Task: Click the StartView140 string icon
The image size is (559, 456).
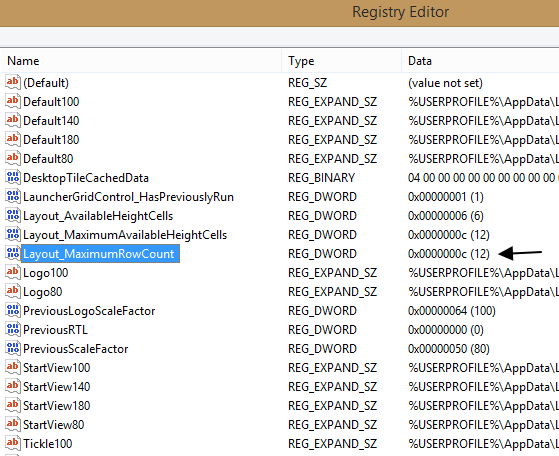Action: coord(13,386)
